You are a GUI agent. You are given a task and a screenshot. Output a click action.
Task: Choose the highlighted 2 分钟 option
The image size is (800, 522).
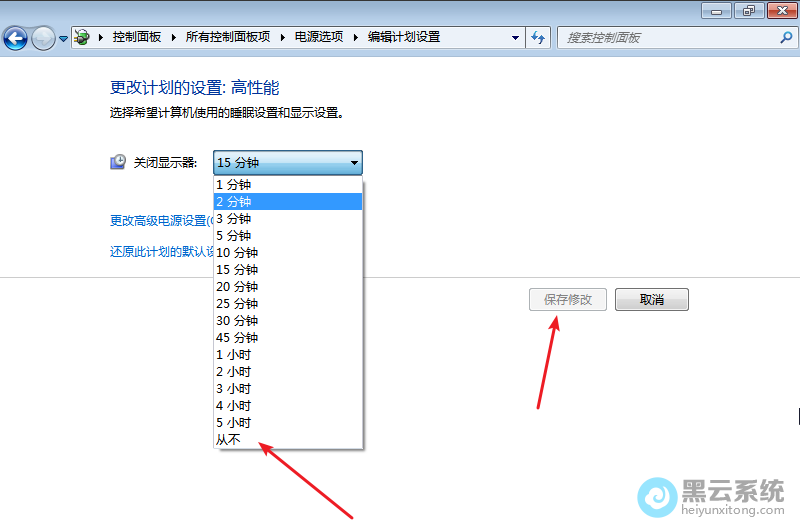click(x=287, y=201)
